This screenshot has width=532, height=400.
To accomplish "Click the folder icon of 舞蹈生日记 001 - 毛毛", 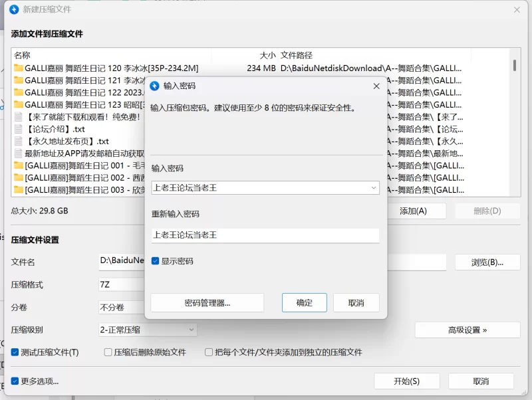I will (18, 164).
